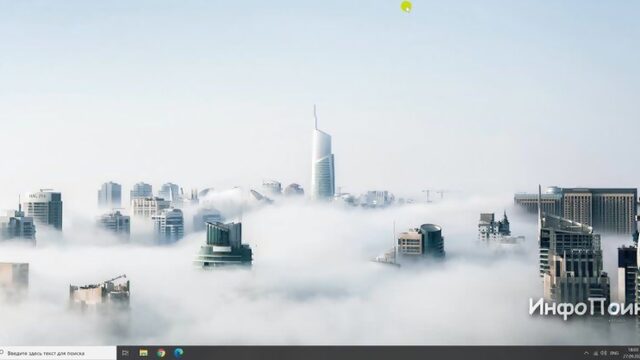Open the volume tray icon

(604, 353)
